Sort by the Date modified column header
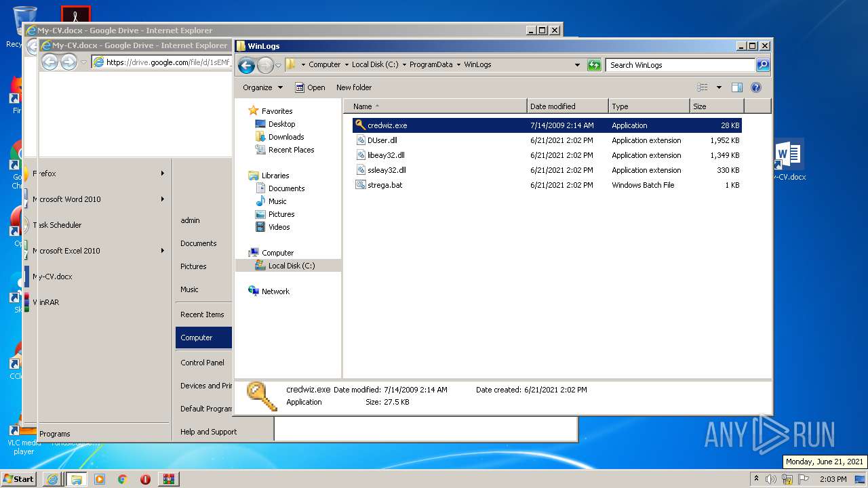Screen dimensions: 868x488 pos(567,106)
